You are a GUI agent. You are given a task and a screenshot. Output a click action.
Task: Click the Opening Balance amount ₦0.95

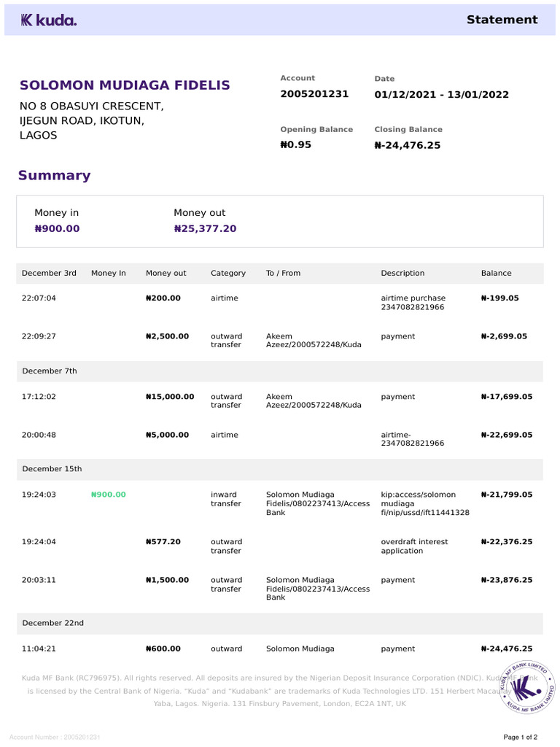[295, 144]
